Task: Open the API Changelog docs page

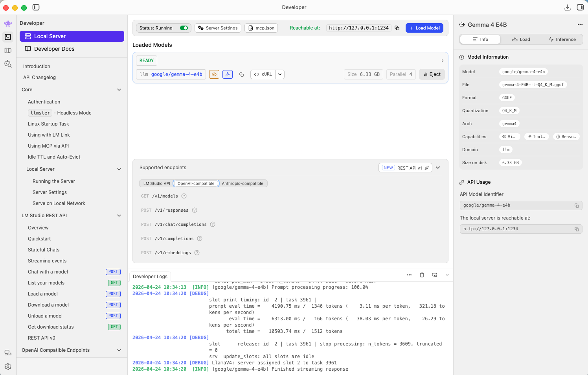Action: coord(39,78)
